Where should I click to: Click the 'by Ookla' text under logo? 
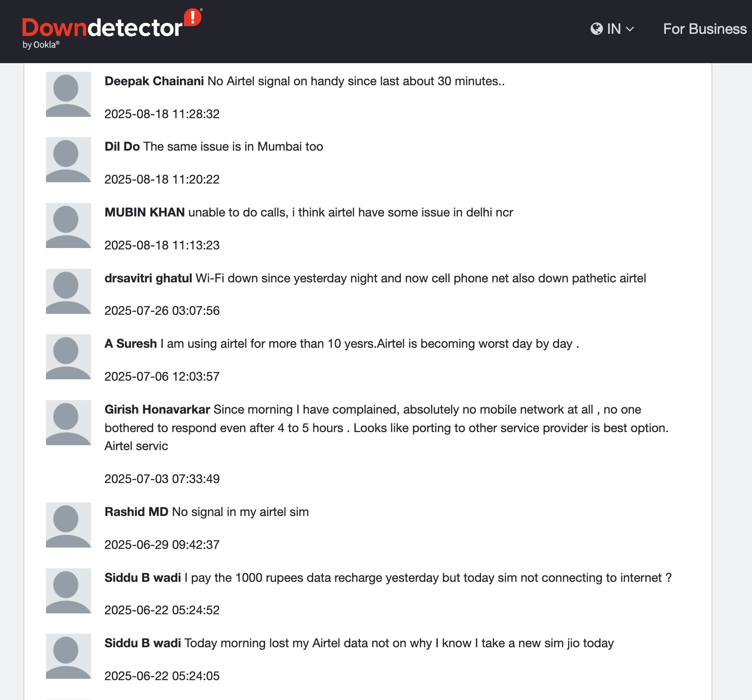click(x=41, y=45)
